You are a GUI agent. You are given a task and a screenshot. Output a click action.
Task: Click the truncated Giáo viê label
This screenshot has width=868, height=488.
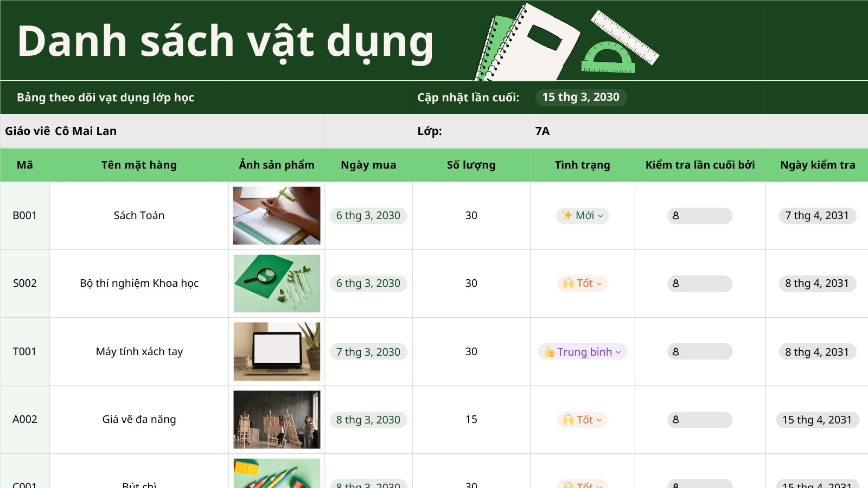[28, 131]
